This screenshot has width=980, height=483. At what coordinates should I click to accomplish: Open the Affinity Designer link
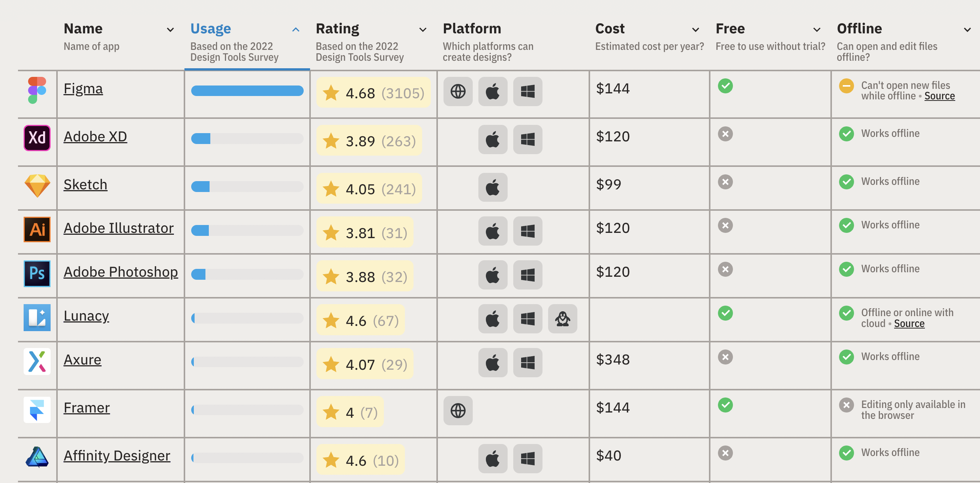117,456
